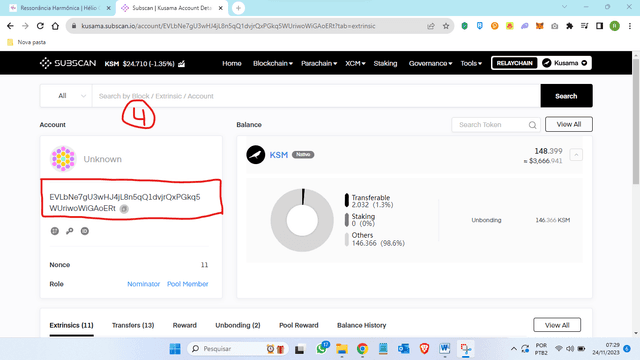The image size is (640, 360).
Task: Open Chrome from the Windows taskbar
Action: [362, 349]
